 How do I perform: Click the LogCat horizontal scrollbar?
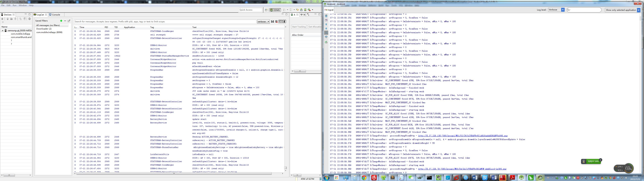click(174, 173)
